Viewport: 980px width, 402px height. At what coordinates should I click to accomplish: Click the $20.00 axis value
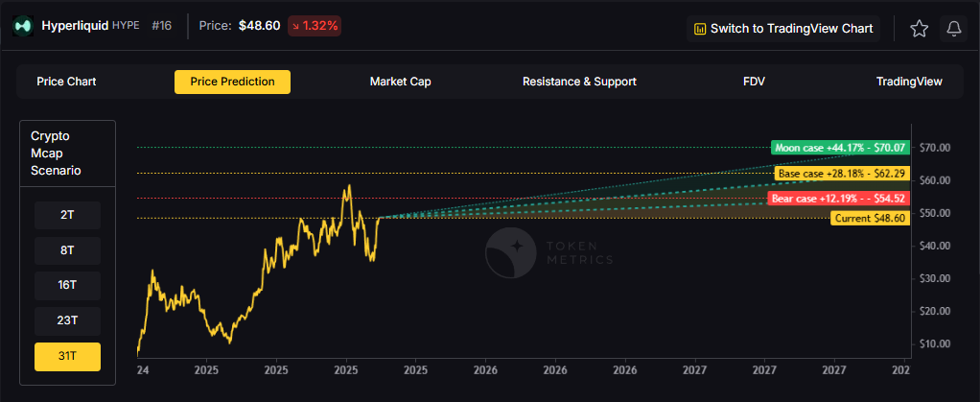pos(935,311)
